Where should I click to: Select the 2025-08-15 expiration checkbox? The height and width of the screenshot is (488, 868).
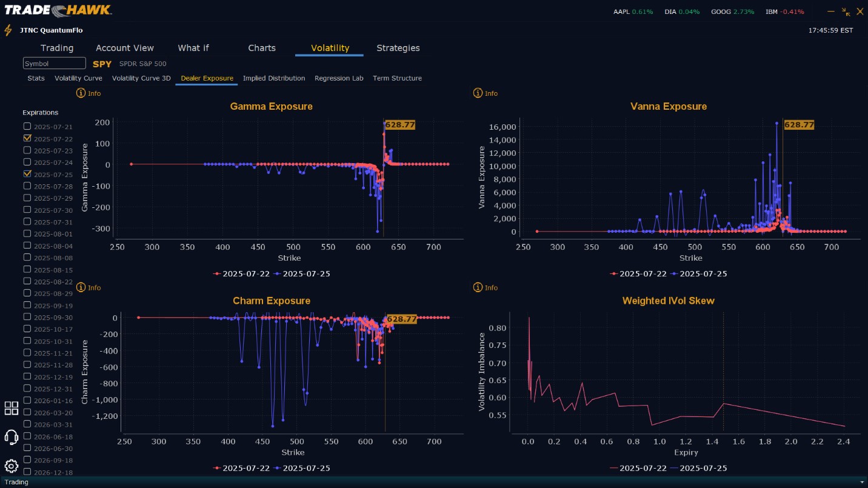[27, 269]
